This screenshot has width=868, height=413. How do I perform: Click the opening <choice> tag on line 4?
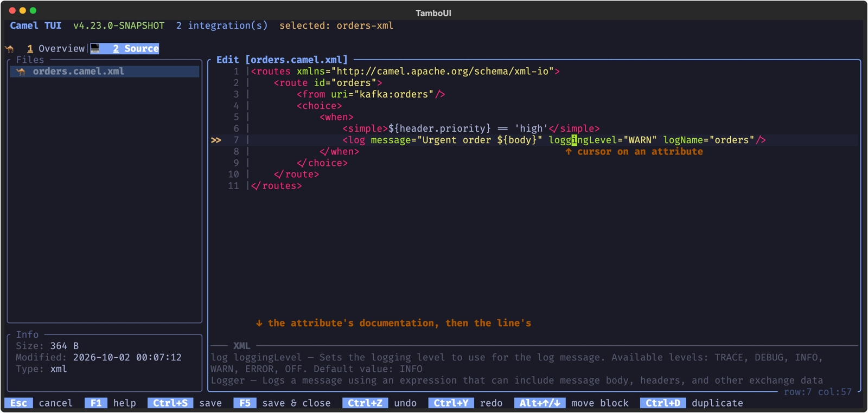click(x=319, y=106)
